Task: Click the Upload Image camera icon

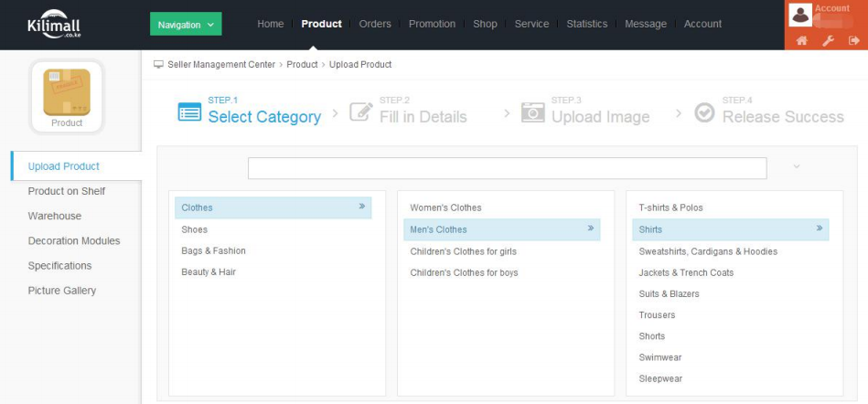Action: 532,112
